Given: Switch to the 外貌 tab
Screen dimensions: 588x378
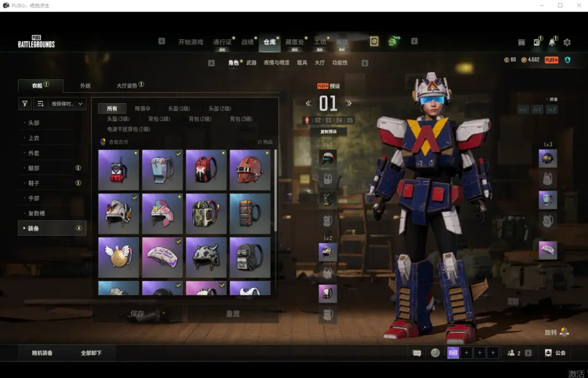Looking at the screenshot, I should 85,86.
